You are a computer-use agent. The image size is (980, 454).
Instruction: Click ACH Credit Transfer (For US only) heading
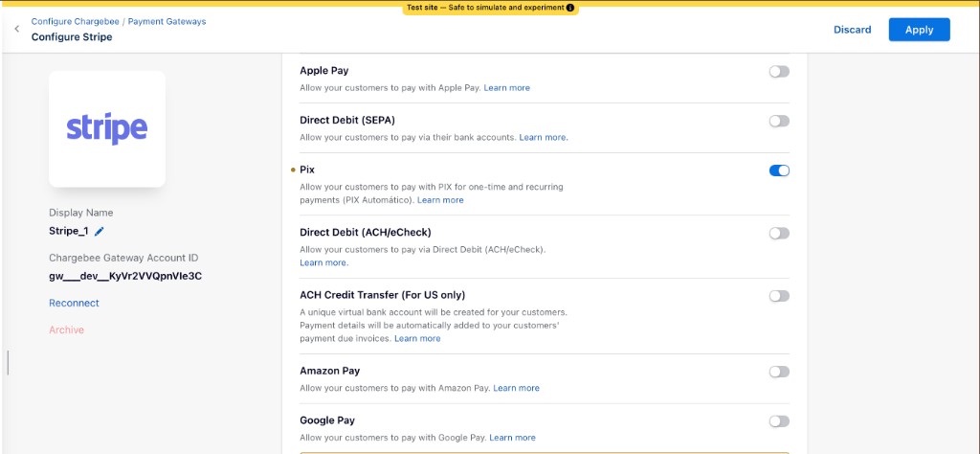383,295
